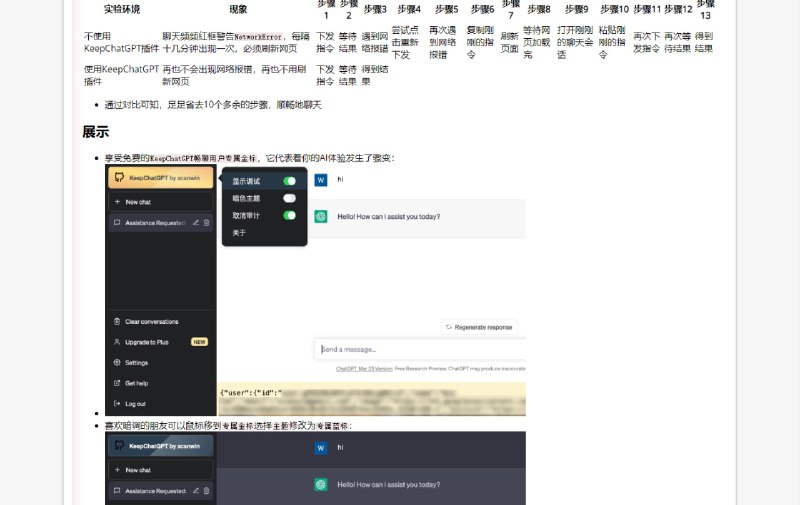Click the 通过对比可知 summary bullet text
800x505 pixels.
213,105
